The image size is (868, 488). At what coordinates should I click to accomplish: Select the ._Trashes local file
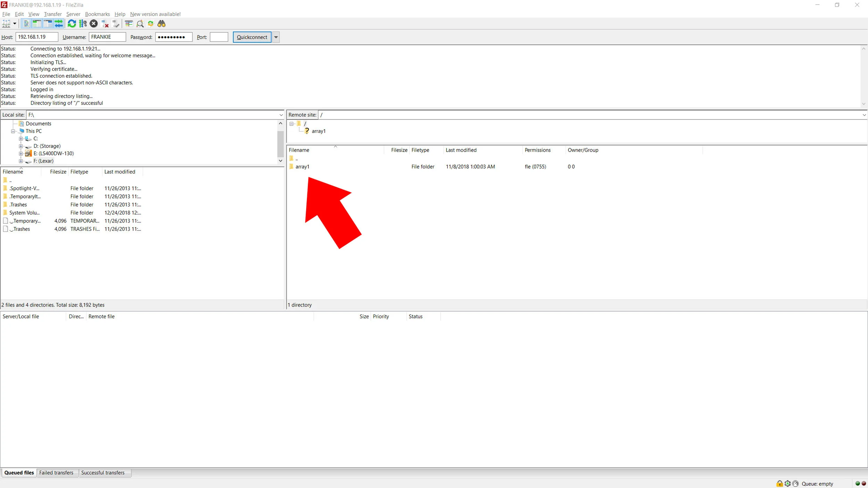[20, 229]
